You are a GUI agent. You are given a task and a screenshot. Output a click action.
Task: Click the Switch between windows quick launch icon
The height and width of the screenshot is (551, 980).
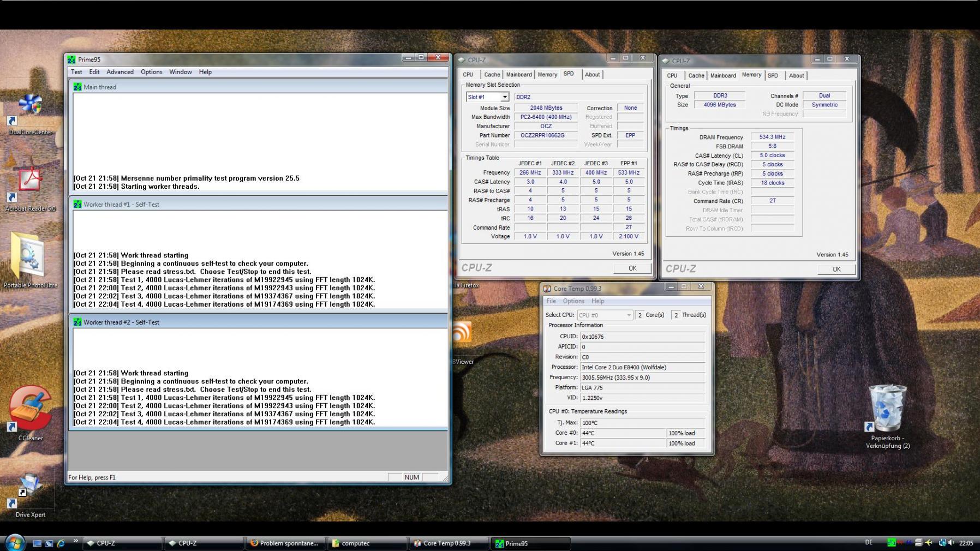pos(49,543)
